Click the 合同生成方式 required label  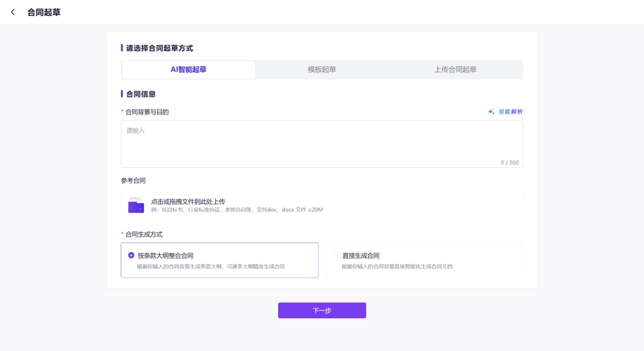[144, 234]
